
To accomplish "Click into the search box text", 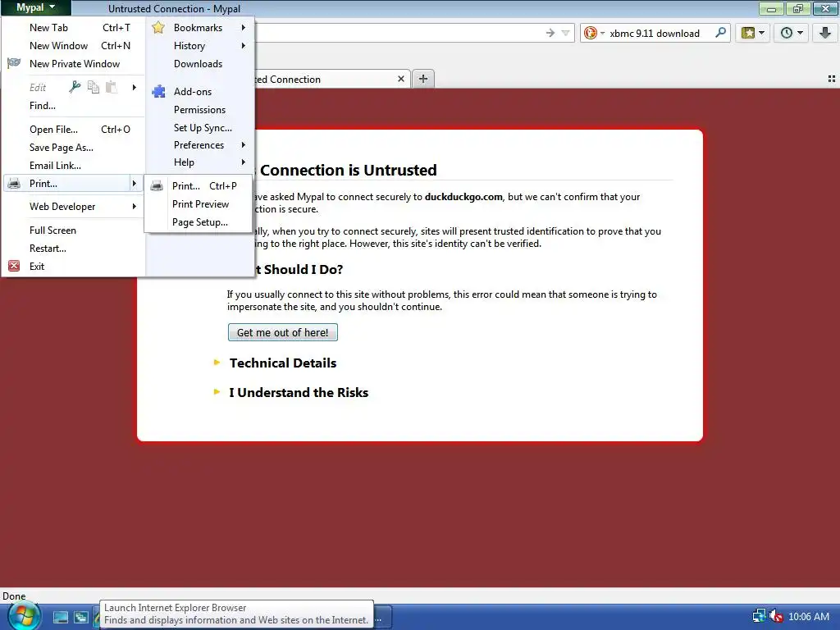I will coord(655,33).
